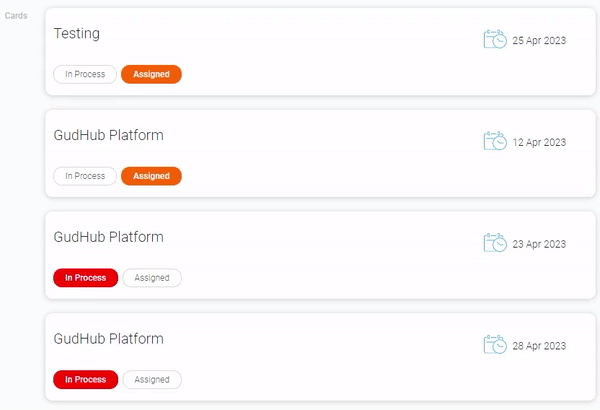The width and height of the screenshot is (600, 410).
Task: Select In Process on 12 Apr card
Action: tap(85, 176)
